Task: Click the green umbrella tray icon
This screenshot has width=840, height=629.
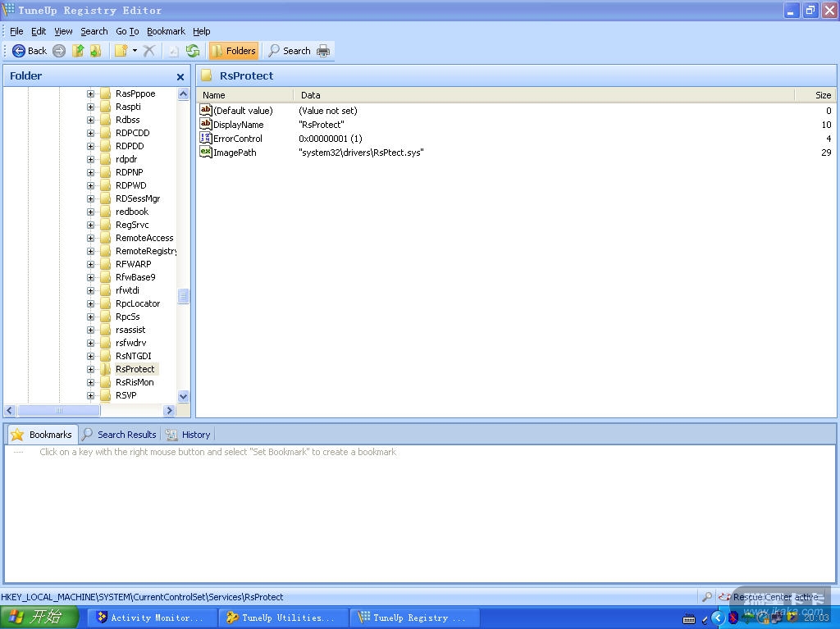Action: pyautogui.click(x=748, y=618)
